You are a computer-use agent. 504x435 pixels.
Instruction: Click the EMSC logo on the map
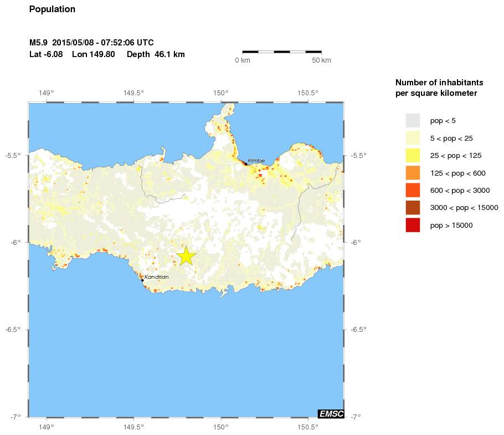tap(331, 413)
